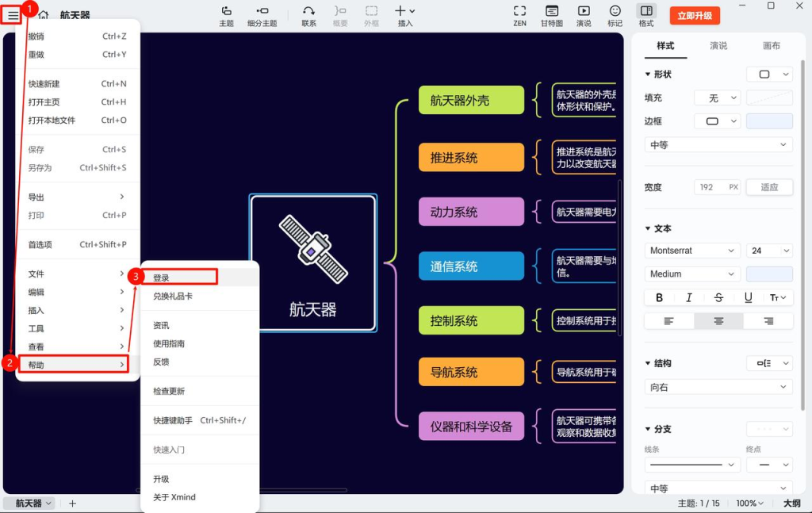The image size is (812, 513).
Task: Open 快捷键助手 shortcut helper
Action: [199, 420]
